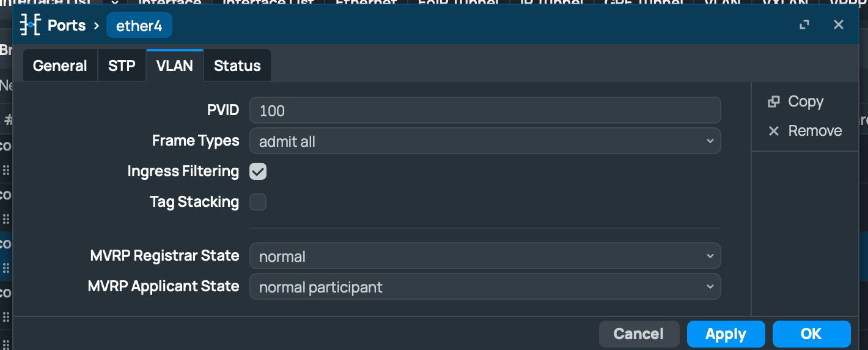Uncheck the Ingress Filtering checkbox
868x350 pixels.
(258, 171)
